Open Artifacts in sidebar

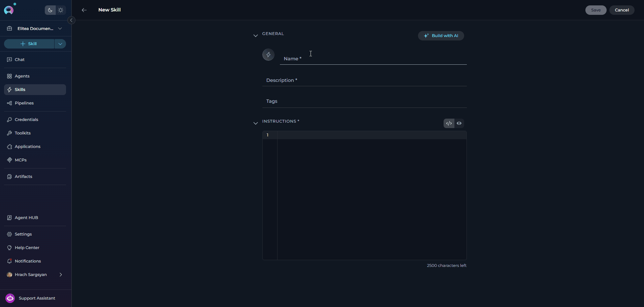(x=35, y=177)
